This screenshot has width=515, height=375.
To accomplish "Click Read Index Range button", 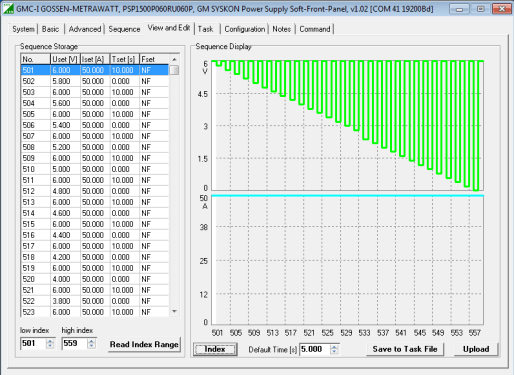I will [144, 344].
